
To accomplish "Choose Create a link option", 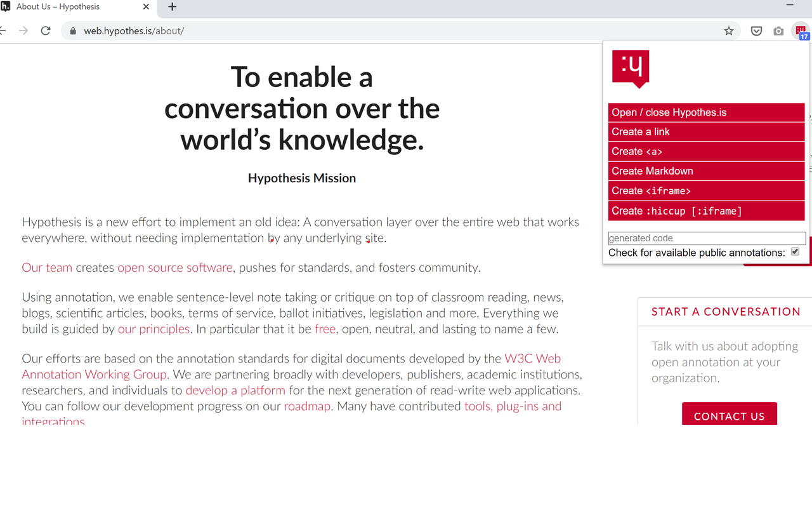I will coord(706,131).
